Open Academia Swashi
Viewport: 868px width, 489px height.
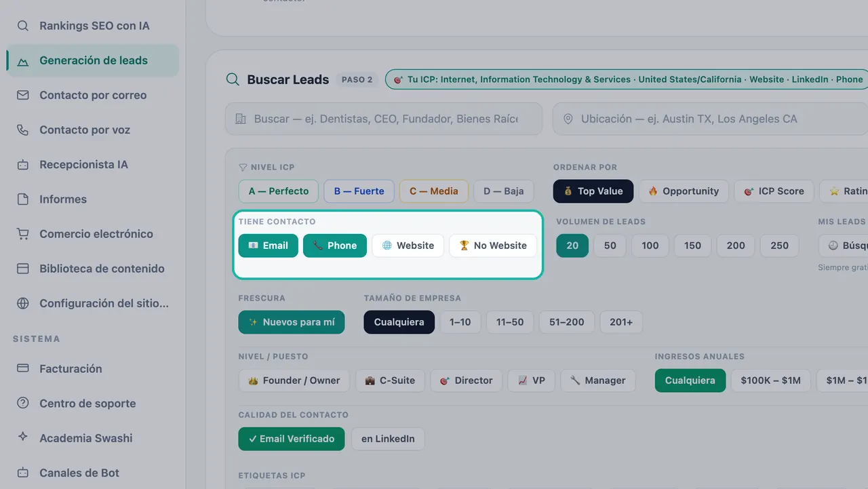coord(93,437)
